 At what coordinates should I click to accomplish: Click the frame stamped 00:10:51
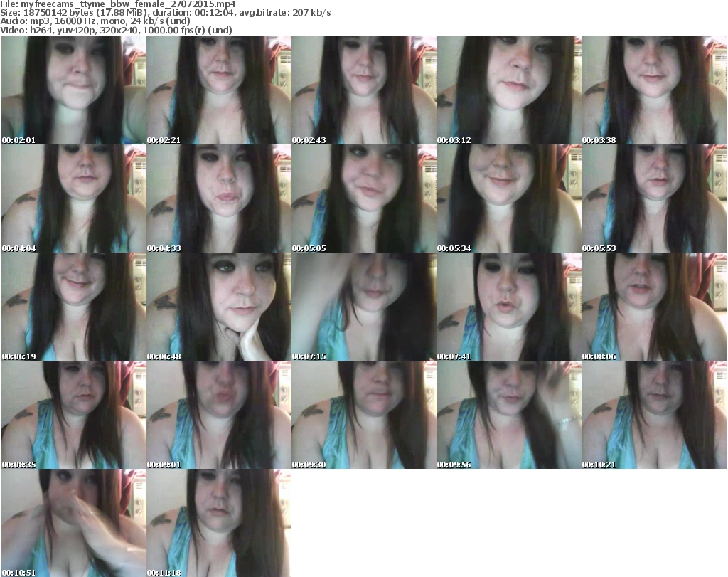coord(74,523)
